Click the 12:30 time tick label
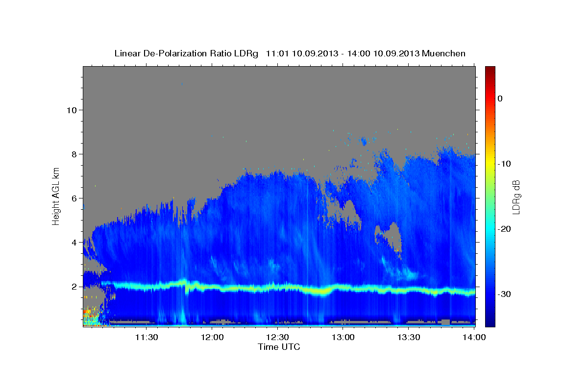Image resolution: width=588 pixels, height=392 pixels. pos(277,338)
